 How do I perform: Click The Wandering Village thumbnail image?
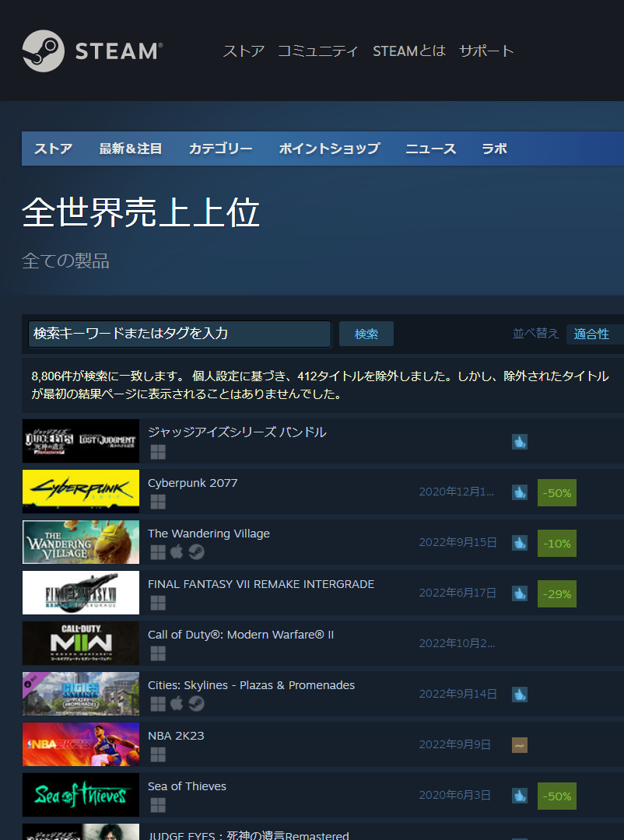tap(81, 542)
